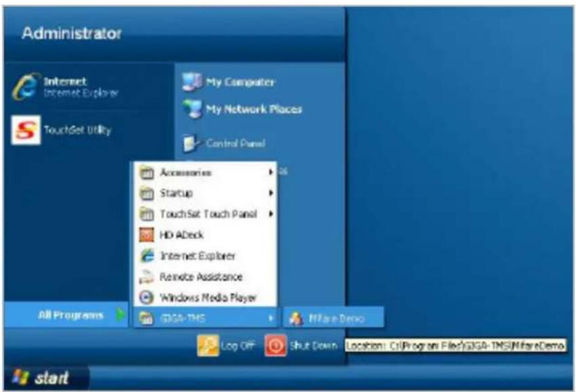Click the start button label
Image resolution: width=576 pixels, height=392 pixels.
(51, 378)
